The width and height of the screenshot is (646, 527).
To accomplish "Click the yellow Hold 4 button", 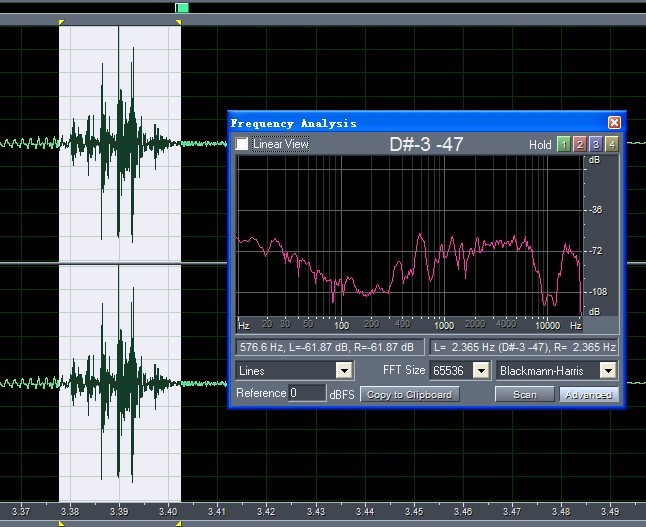I will pyautogui.click(x=612, y=144).
